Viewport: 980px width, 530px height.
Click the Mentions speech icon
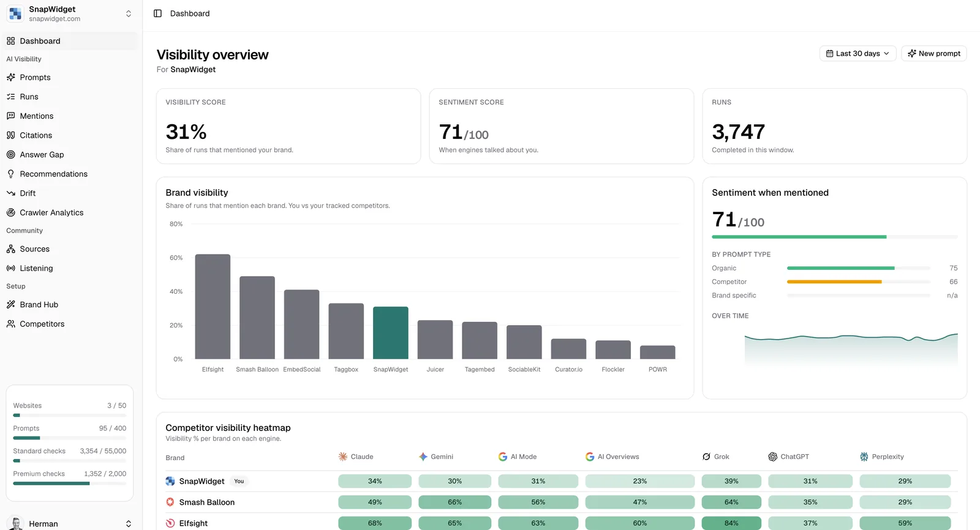pos(10,116)
